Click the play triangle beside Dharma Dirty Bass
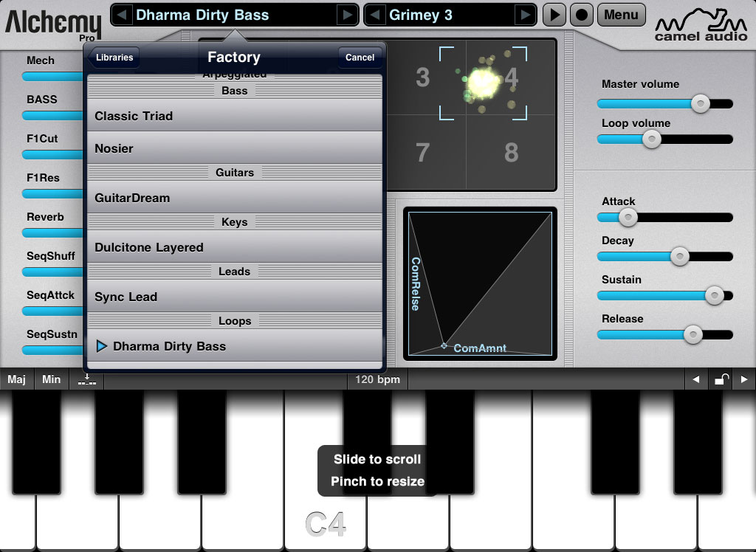 [x=101, y=346]
